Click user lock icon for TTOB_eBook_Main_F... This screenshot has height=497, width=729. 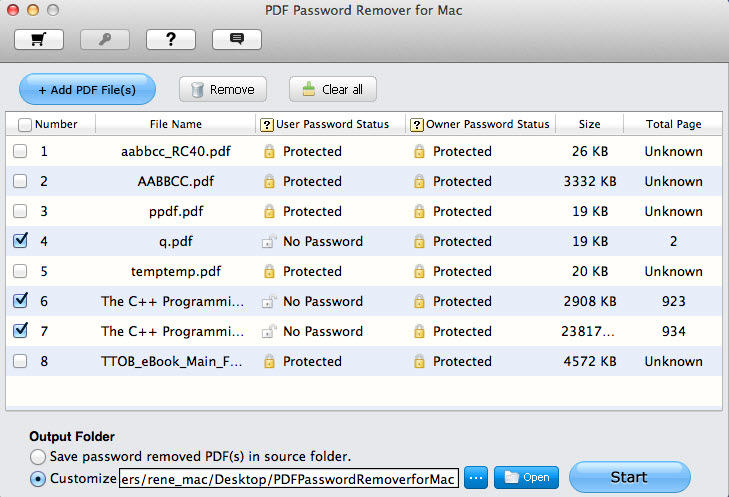pyautogui.click(x=269, y=361)
